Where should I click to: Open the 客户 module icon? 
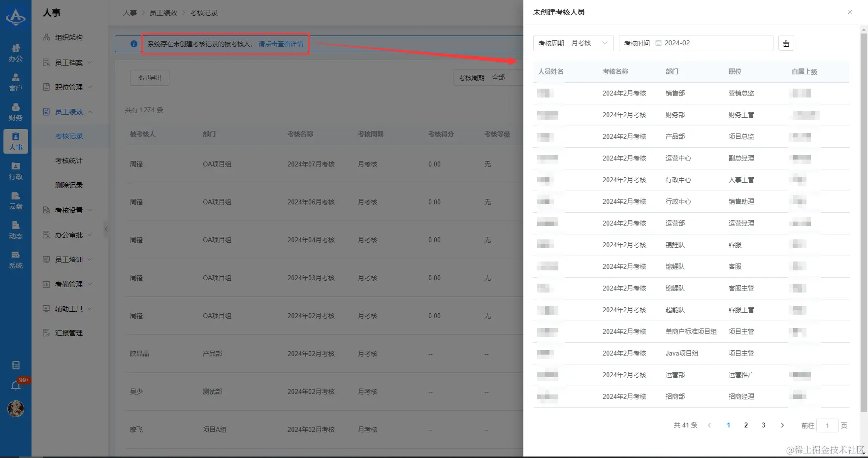[x=16, y=82]
